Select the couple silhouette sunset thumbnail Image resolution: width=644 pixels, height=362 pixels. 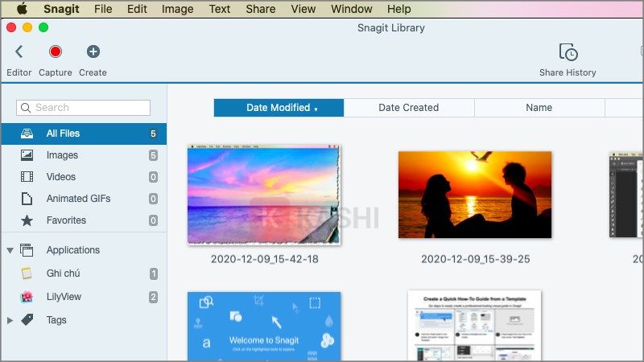pos(475,195)
